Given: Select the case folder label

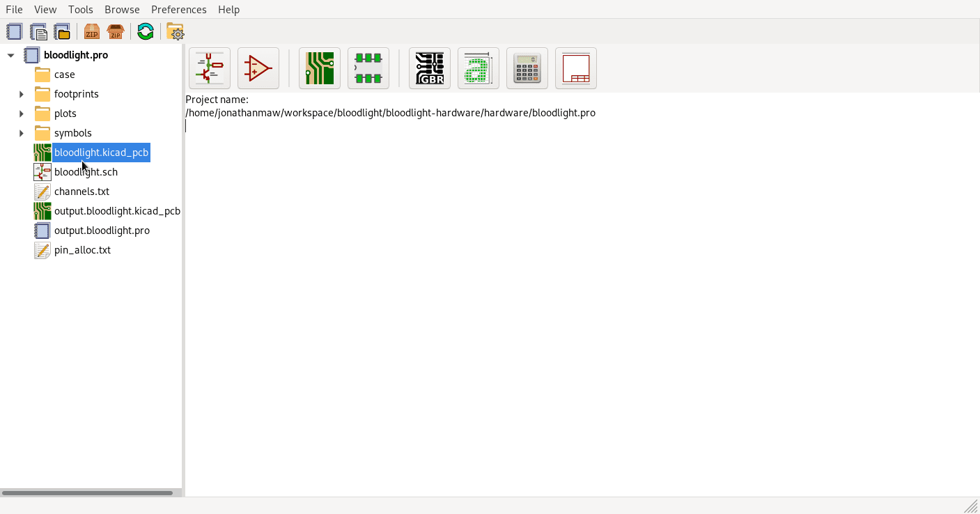Looking at the screenshot, I should (65, 75).
